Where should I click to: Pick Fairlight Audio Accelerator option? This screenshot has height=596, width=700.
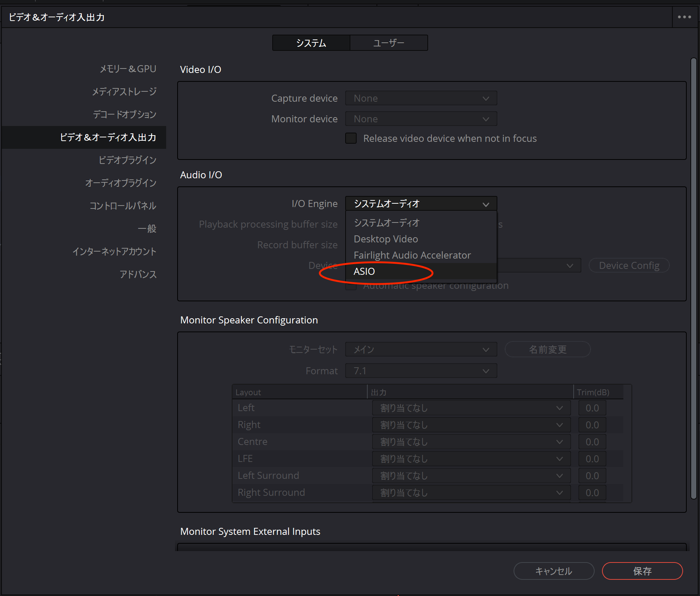pos(412,255)
